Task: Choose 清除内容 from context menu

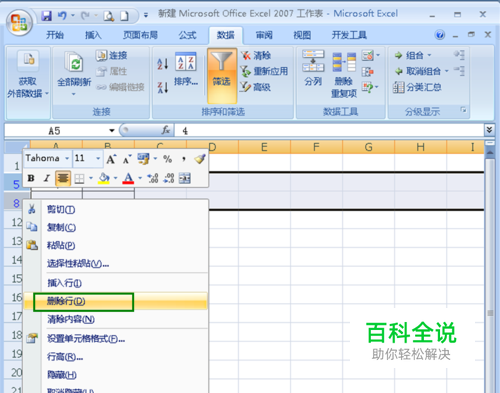Action: 116,319
